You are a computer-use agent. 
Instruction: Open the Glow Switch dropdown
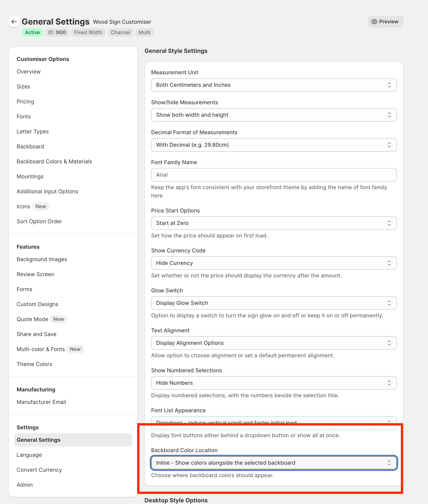coord(274,303)
